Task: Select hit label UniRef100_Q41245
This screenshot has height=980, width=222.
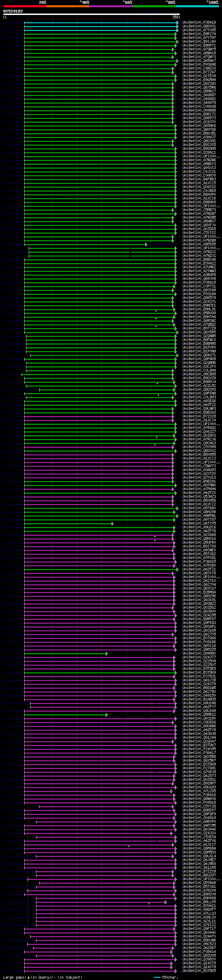Action: (x=199, y=868)
